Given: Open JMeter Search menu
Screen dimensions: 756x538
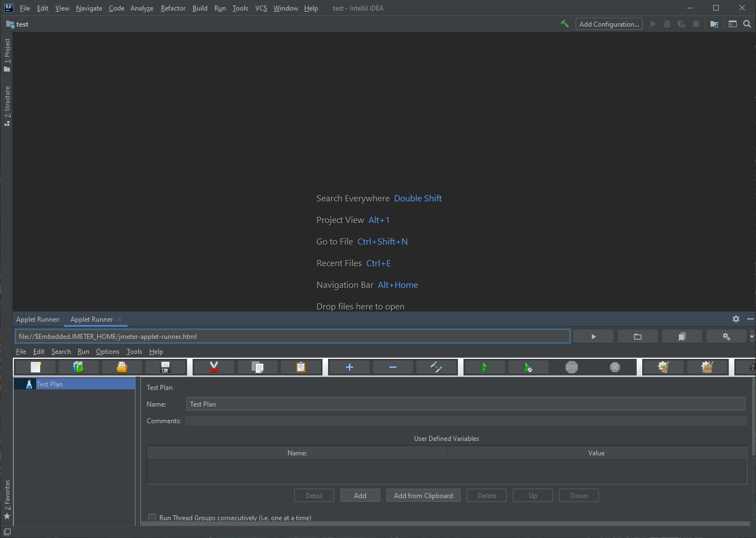Looking at the screenshot, I should pos(61,352).
